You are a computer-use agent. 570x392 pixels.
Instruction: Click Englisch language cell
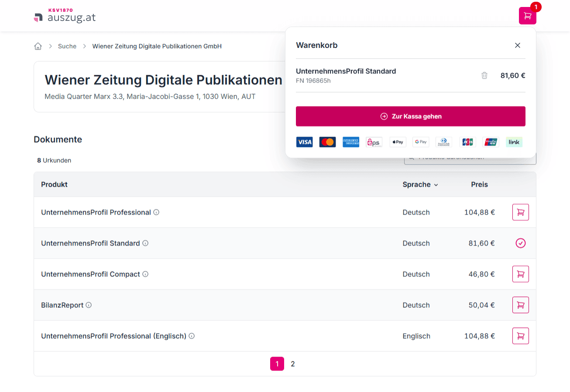click(416, 336)
